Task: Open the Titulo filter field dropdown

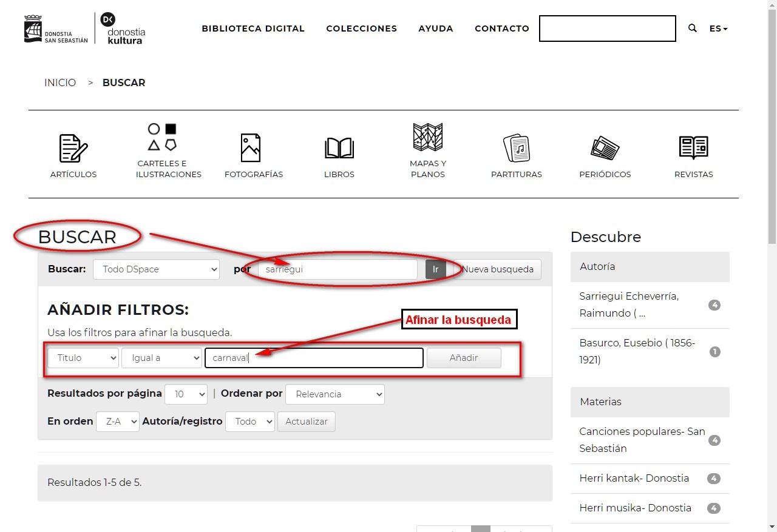Action: click(x=83, y=358)
